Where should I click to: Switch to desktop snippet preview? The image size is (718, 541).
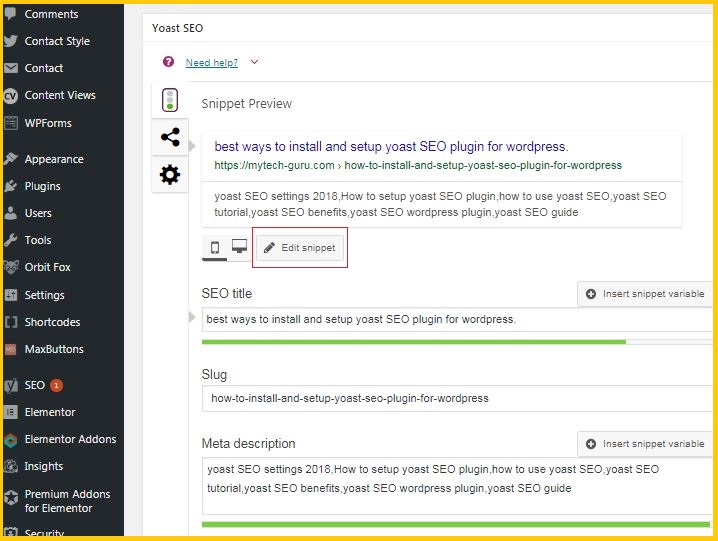[x=239, y=247]
